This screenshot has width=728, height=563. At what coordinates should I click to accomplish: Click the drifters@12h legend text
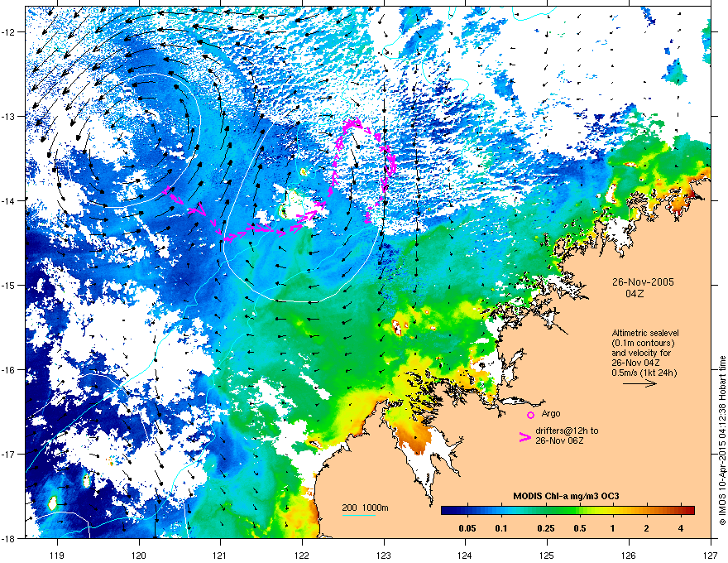click(567, 435)
